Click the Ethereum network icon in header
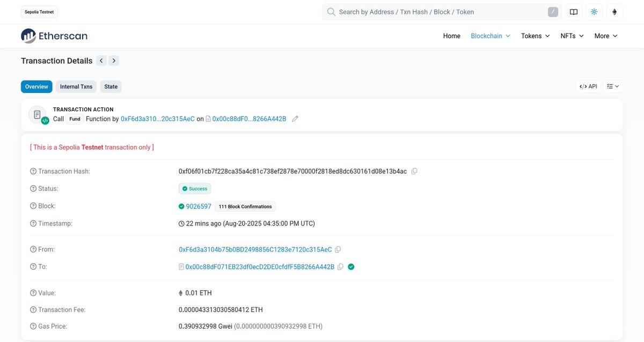644x342 pixels. coord(614,12)
